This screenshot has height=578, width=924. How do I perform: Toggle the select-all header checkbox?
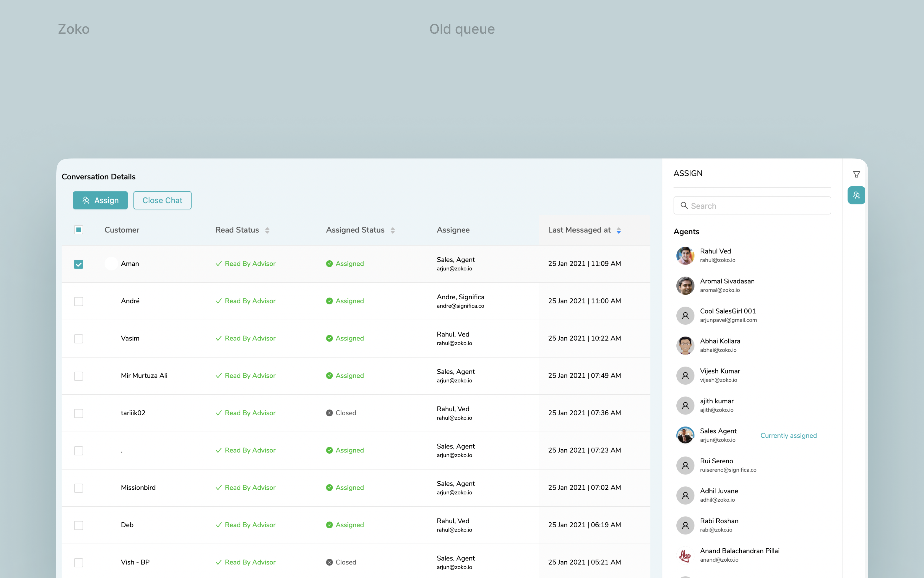[x=78, y=230]
